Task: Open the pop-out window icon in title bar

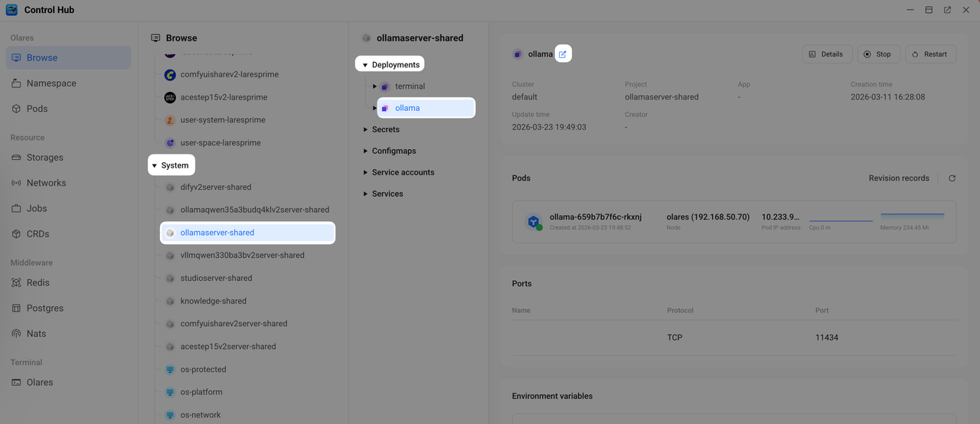Action: [947, 10]
